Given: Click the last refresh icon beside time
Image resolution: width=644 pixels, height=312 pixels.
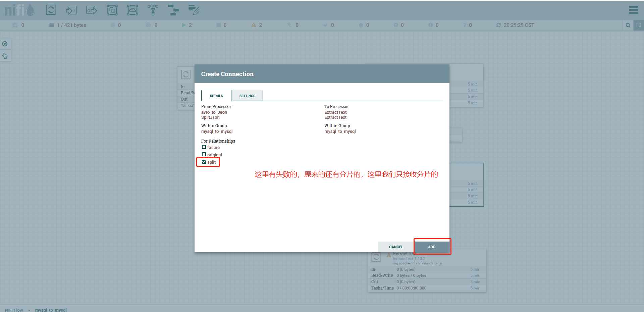Looking at the screenshot, I should [499, 25].
